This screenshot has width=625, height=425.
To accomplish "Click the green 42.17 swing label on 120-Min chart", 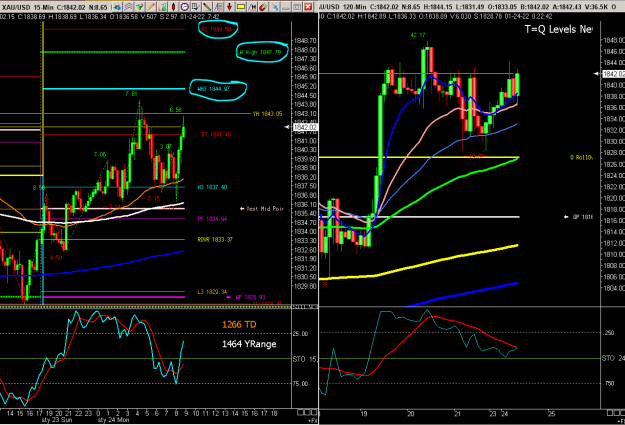I will [x=418, y=35].
